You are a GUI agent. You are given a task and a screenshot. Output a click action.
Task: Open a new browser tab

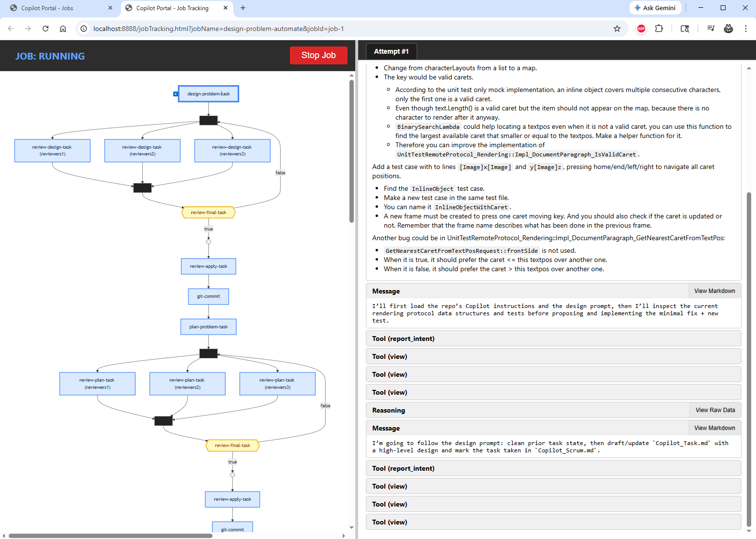coord(243,8)
